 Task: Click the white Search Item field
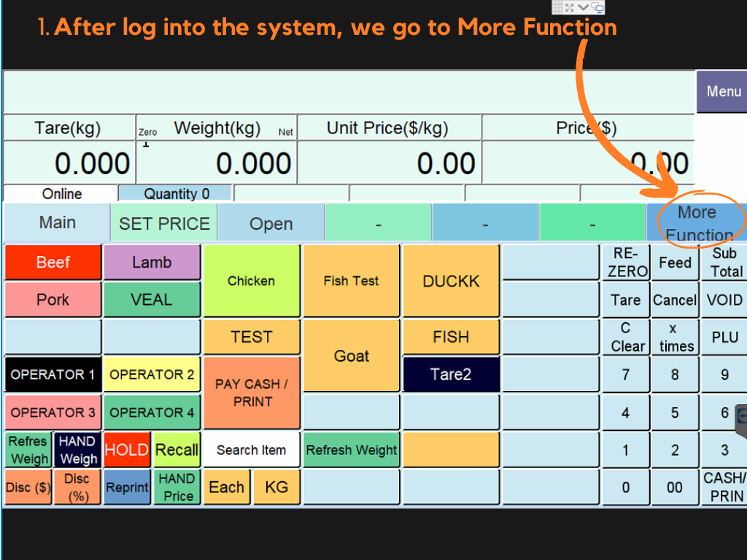coord(251,450)
